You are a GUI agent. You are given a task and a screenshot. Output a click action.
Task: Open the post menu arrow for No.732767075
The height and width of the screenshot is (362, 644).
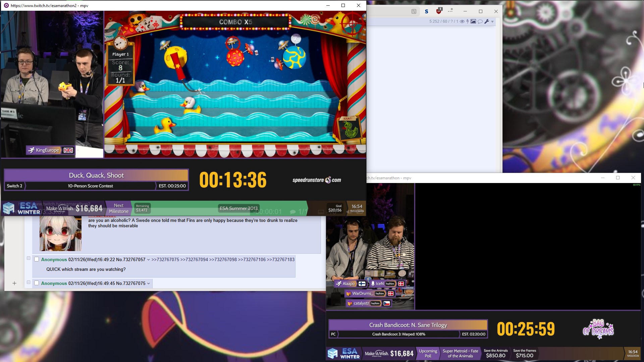148,284
